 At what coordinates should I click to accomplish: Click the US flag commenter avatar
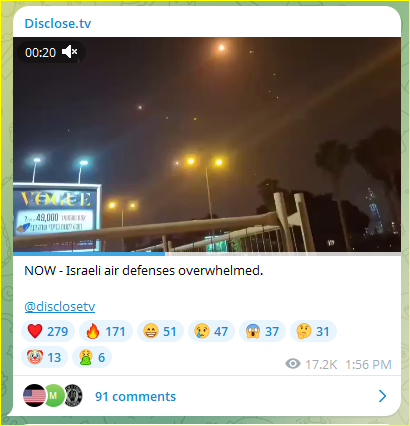[x=34, y=396]
